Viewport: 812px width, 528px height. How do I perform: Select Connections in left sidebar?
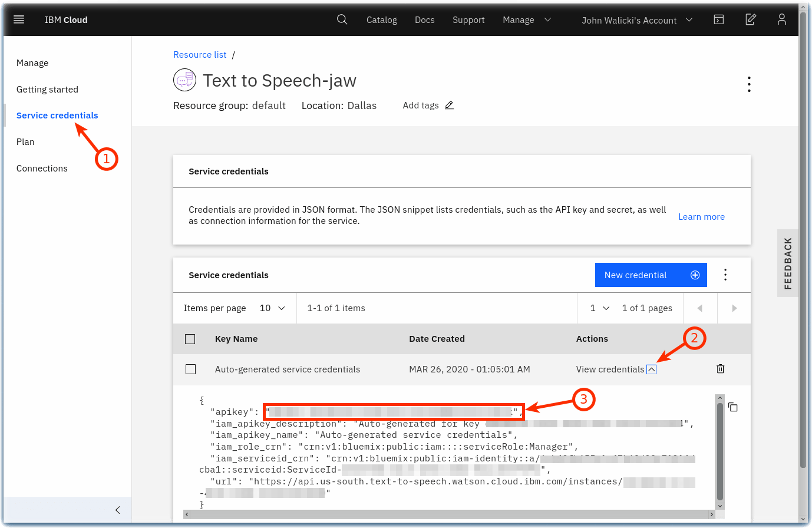42,169
